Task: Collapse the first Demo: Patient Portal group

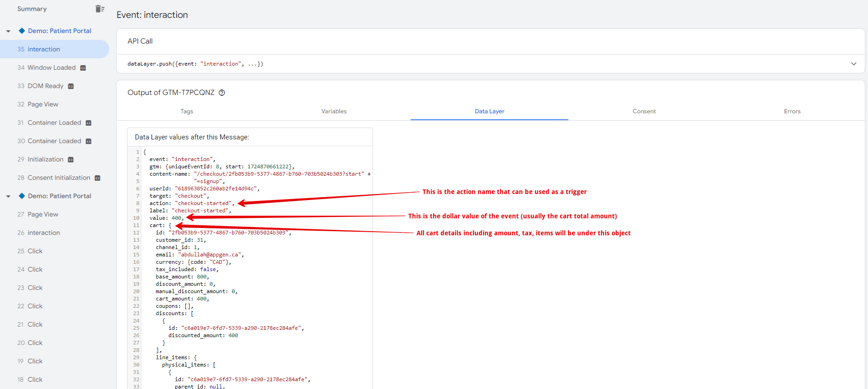Action: (x=8, y=31)
